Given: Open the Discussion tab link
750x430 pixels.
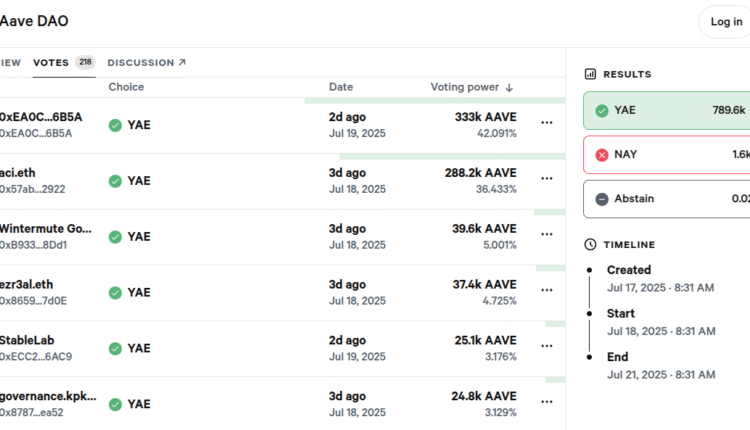Looking at the screenshot, I should point(146,62).
